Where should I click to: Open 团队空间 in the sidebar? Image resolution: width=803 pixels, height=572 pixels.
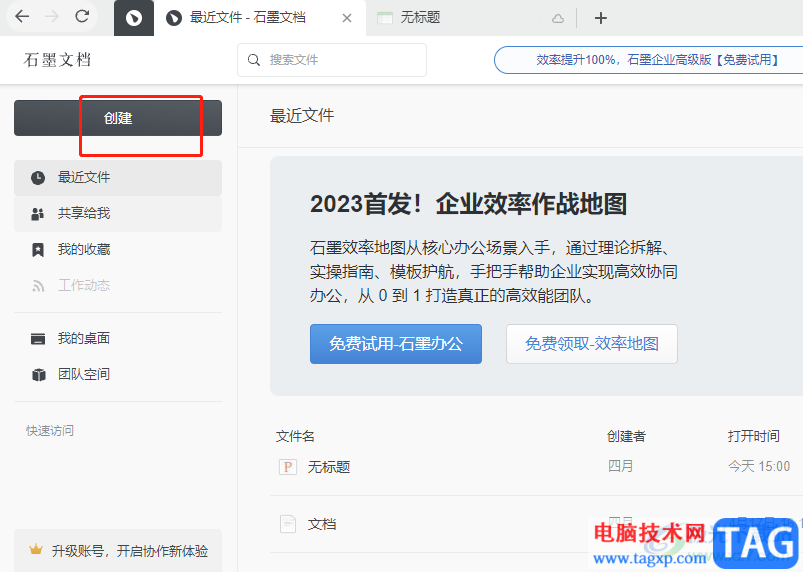click(x=118, y=374)
